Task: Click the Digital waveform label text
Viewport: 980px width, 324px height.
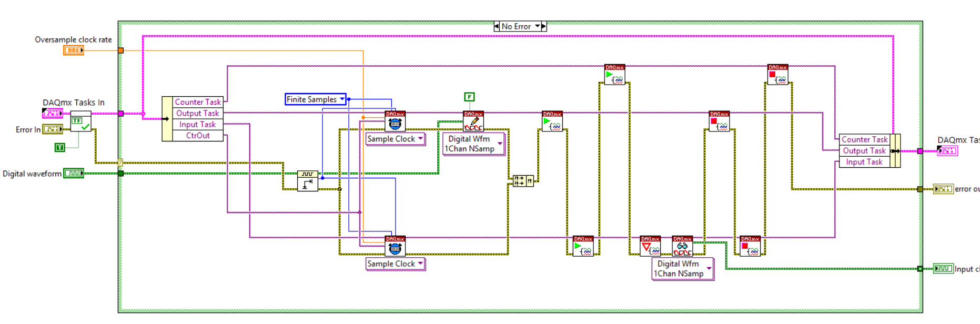Action: (x=32, y=174)
